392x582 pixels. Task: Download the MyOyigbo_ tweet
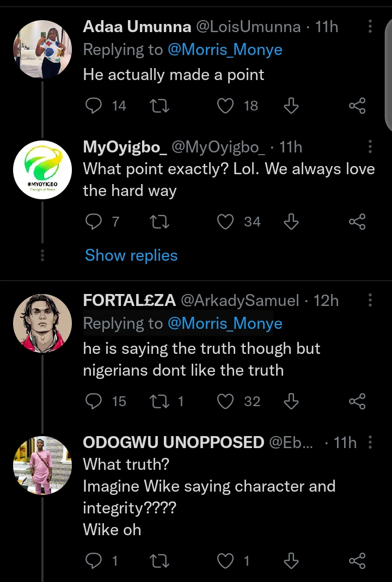click(292, 222)
